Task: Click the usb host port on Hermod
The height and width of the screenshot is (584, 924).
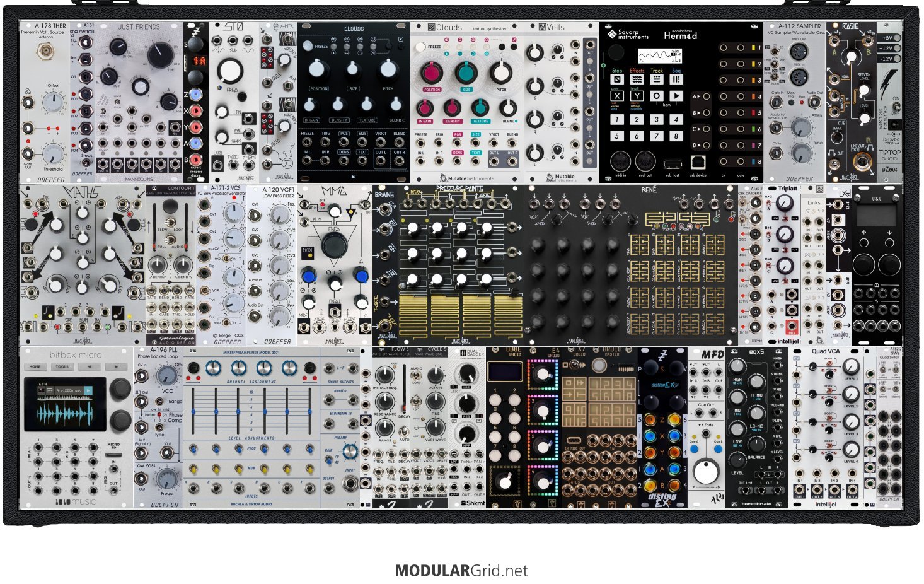Action: (672, 164)
